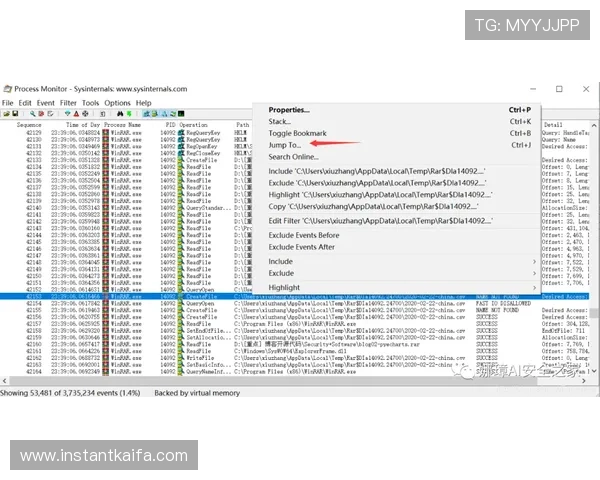Expand the Highlight submenu arrow
Viewport: 600px width, 480px height.
pos(534,287)
